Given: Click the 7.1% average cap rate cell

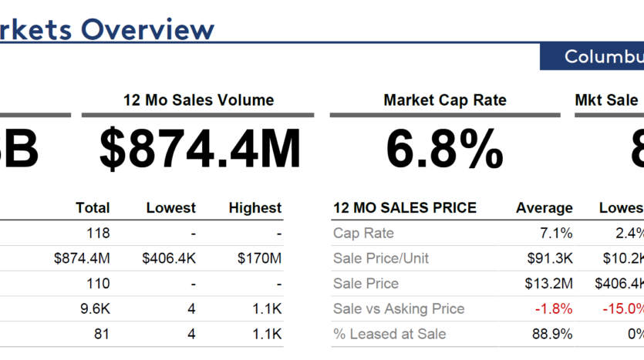Looking at the screenshot, I should click(557, 234).
